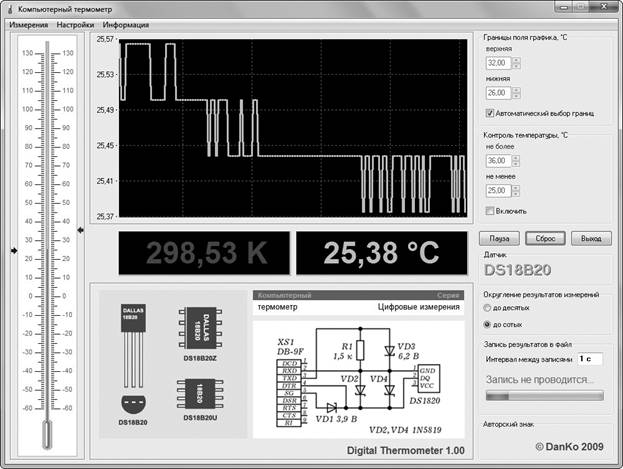The width and height of the screenshot is (623, 469).
Task: Click the DS18B20U chip picture
Action: point(200,394)
